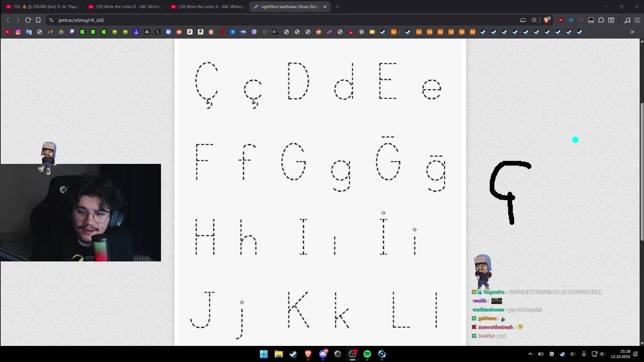
Task: Open the X (Twitter) bookmark
Action: click(x=157, y=32)
